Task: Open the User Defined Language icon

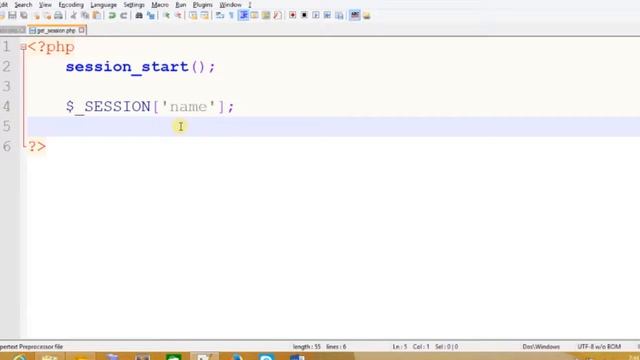Action: point(254,16)
